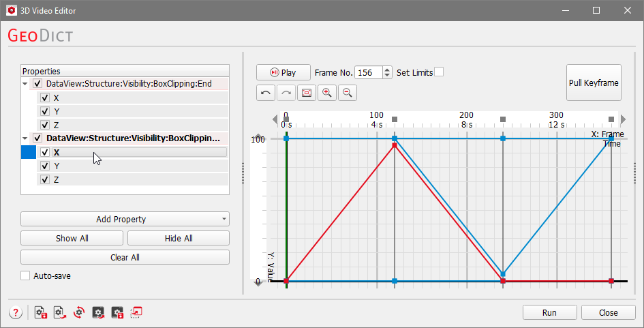Click the Run button
This screenshot has height=328, width=644.
(x=550, y=312)
